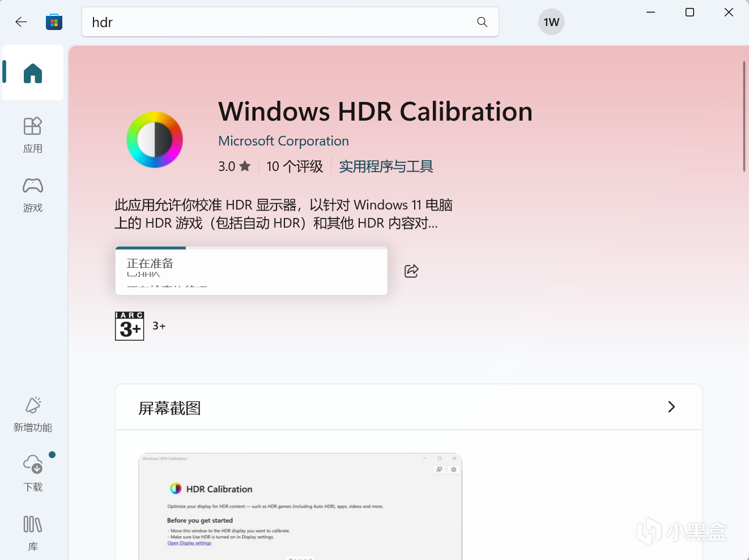Open 新增功能 (What's new) in sidebar
Screen dimensions: 749x560
click(x=33, y=414)
